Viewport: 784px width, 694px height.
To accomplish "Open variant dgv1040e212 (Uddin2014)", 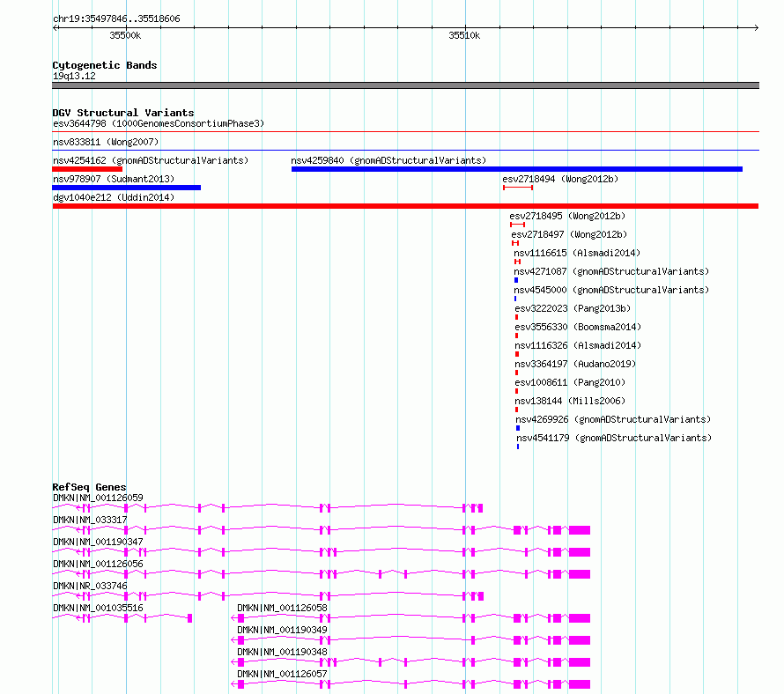I will click(114, 197).
